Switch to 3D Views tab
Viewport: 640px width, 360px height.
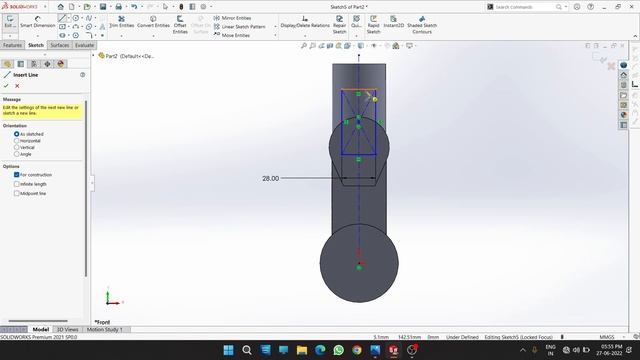[x=67, y=329]
